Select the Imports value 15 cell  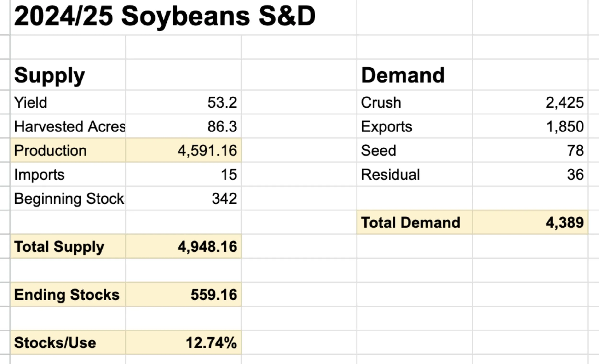tap(184, 174)
